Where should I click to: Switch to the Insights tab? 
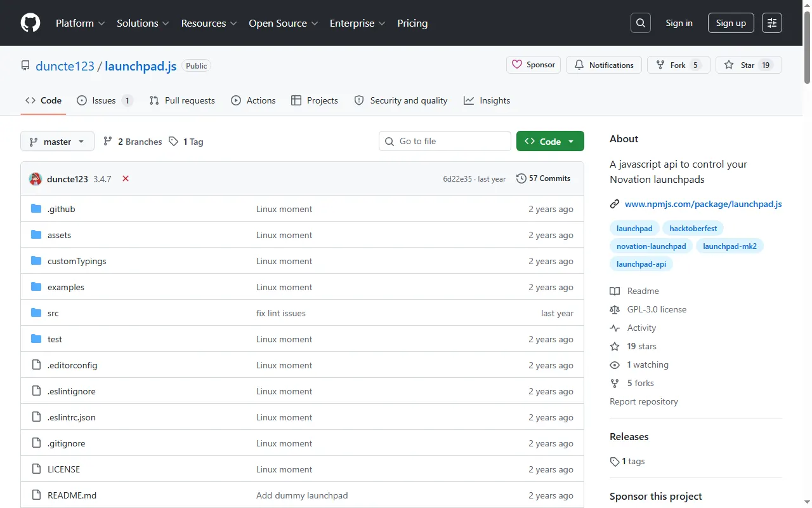(x=487, y=100)
